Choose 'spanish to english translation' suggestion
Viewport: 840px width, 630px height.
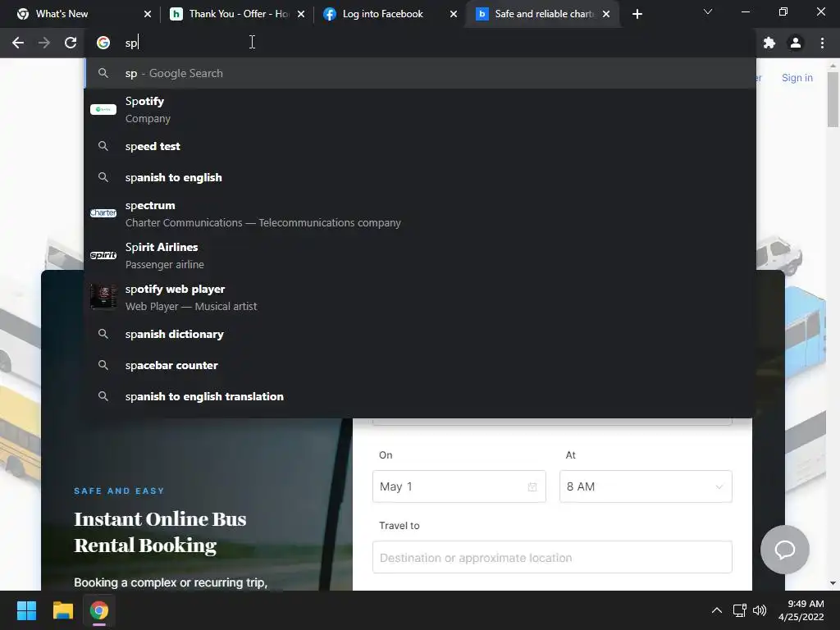pos(420,396)
